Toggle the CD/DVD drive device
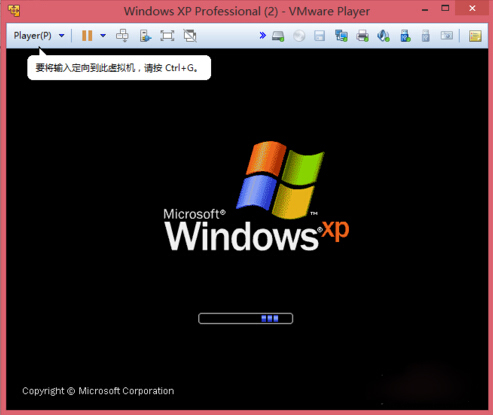493x415 pixels. [299, 36]
